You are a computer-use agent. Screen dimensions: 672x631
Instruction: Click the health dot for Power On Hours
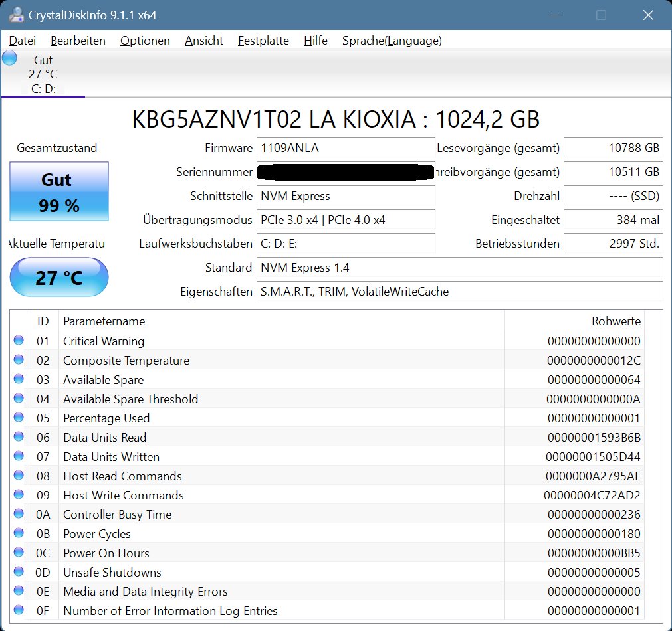point(19,553)
